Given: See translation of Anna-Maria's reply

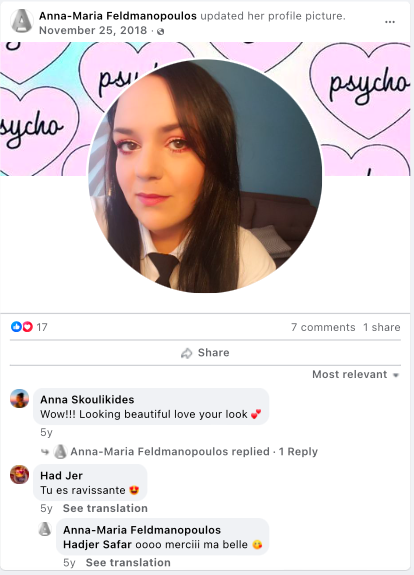Looking at the screenshot, I should 128,563.
